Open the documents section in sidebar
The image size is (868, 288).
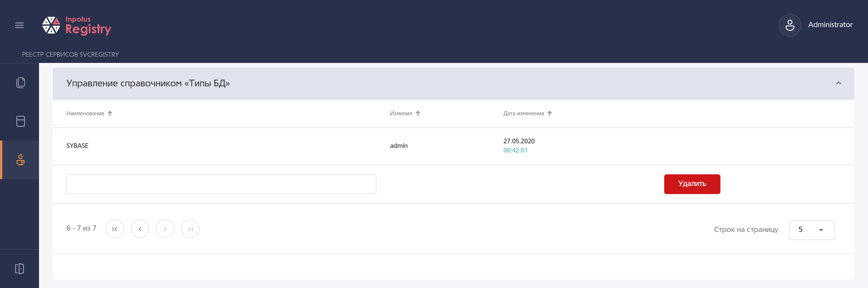pos(21,83)
